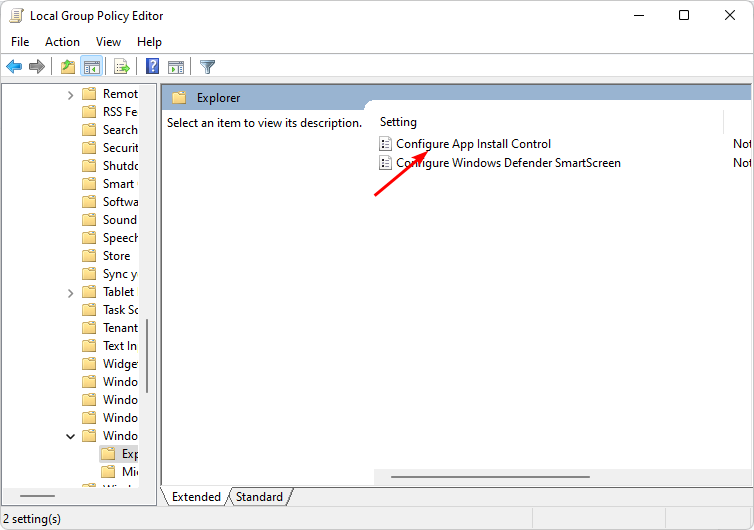Expand the Tablet folder tree node
Viewport: 754px width, 530px height.
[71, 293]
